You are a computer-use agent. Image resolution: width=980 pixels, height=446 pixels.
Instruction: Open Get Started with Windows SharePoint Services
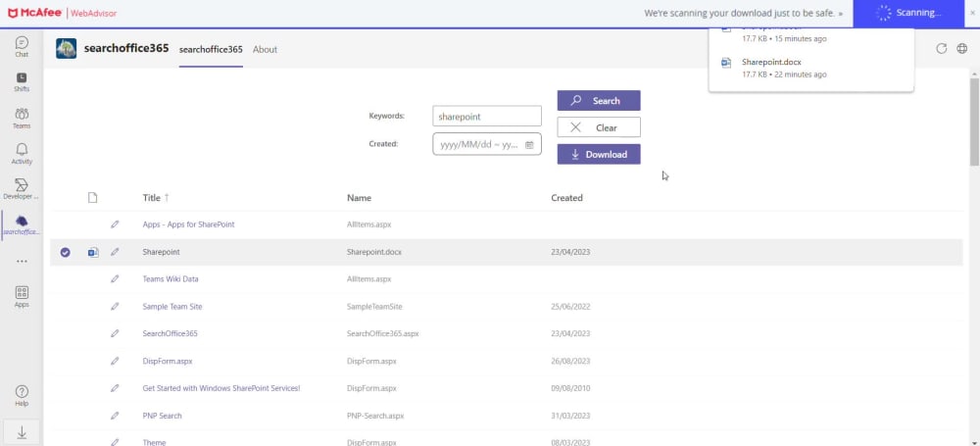pyautogui.click(x=221, y=388)
